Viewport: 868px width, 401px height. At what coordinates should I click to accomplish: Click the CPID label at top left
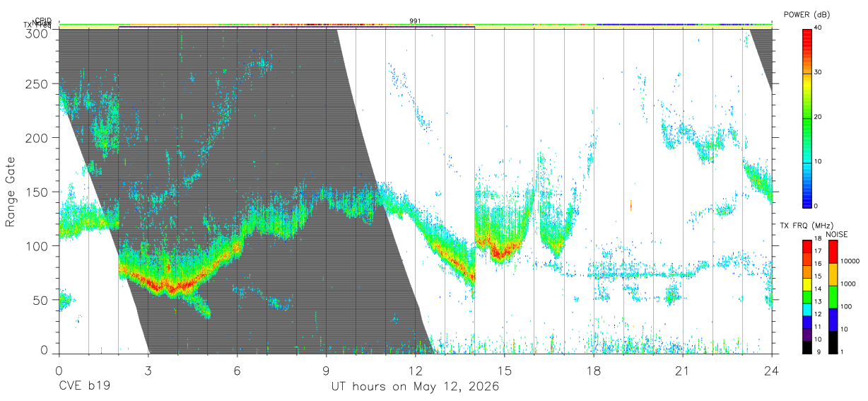coord(43,21)
